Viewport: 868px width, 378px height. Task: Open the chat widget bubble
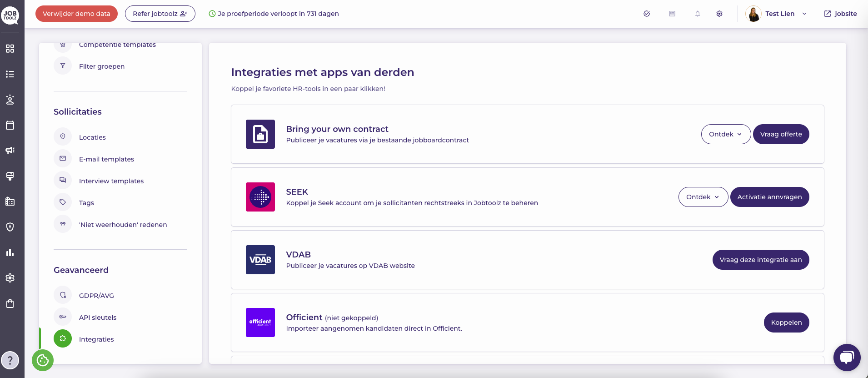(847, 357)
